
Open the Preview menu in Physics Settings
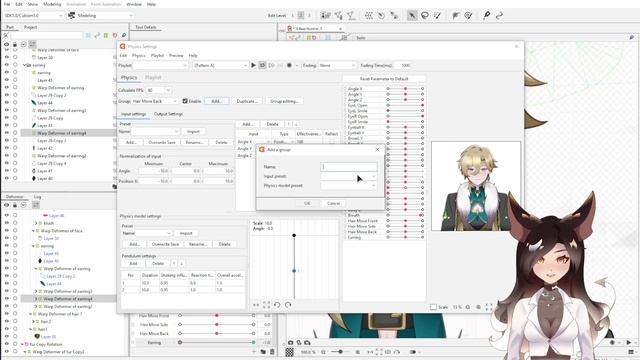[176, 56]
